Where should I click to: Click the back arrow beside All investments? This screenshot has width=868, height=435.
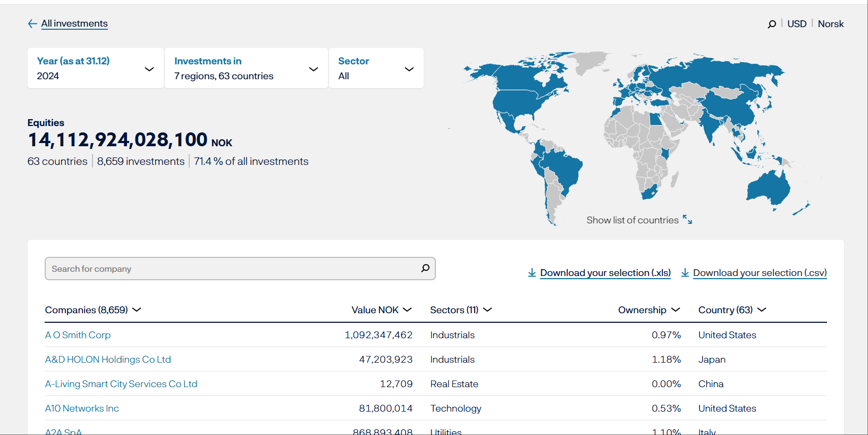[x=32, y=23]
